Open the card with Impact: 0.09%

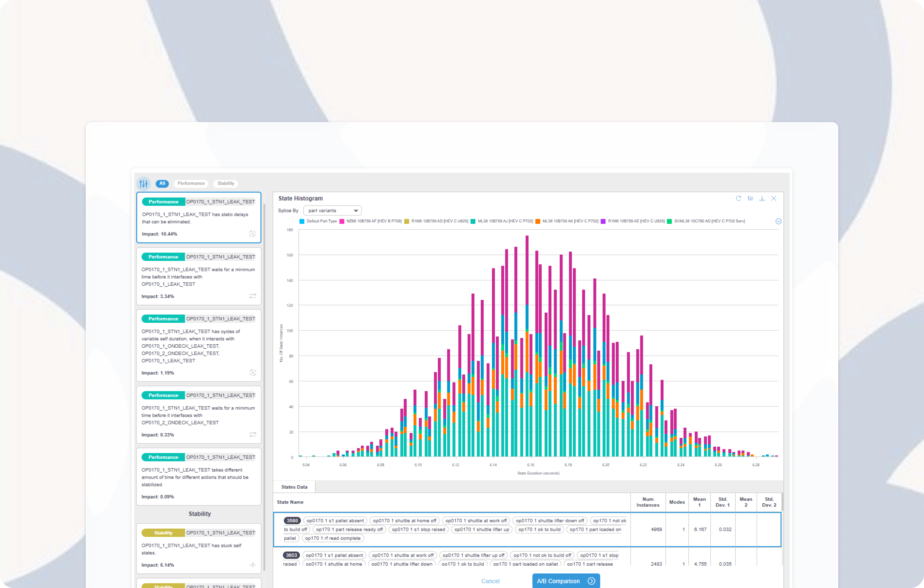[199, 477]
